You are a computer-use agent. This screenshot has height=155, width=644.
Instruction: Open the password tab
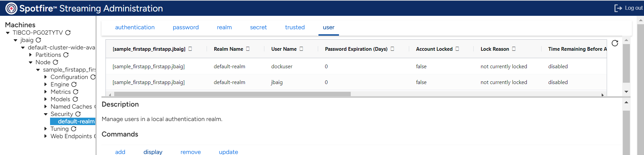[x=185, y=27]
